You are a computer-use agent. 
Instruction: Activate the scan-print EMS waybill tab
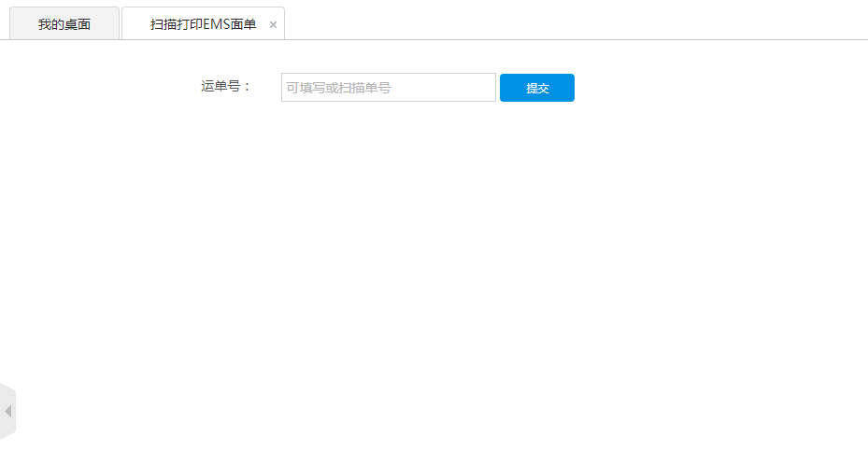tap(203, 24)
